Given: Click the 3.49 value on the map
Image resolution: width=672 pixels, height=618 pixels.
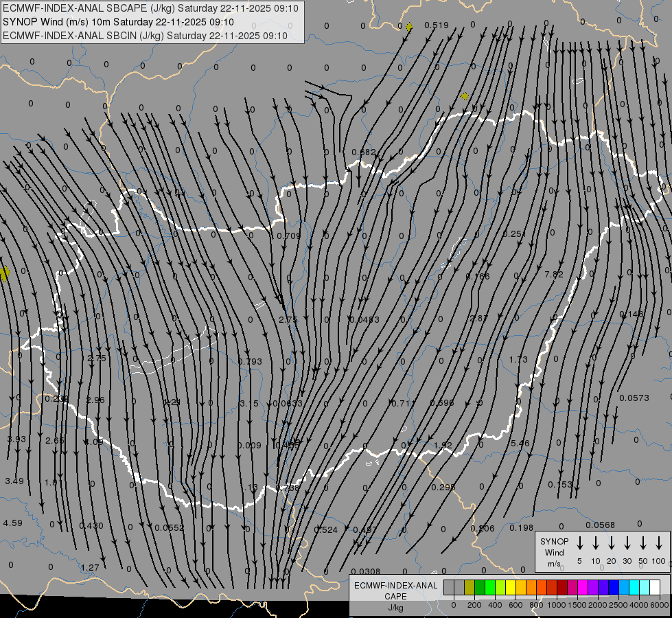Looking at the screenshot, I should [14, 481].
